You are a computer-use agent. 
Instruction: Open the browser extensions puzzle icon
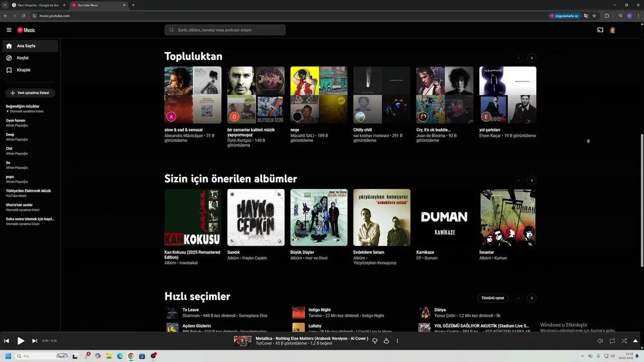tap(607, 16)
